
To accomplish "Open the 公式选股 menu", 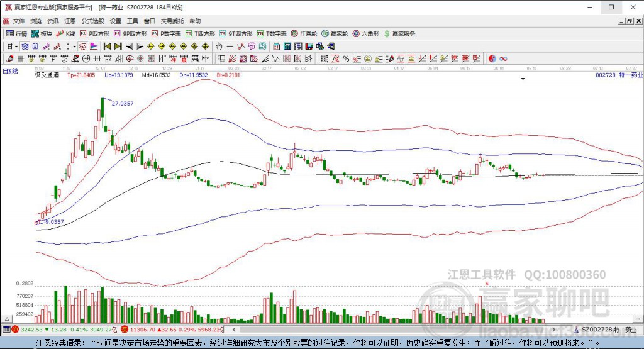I will pyautogui.click(x=93, y=21).
